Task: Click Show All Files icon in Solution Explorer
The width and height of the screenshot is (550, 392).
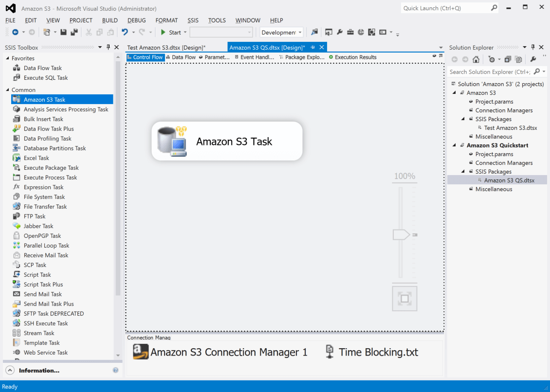Action: (x=518, y=60)
